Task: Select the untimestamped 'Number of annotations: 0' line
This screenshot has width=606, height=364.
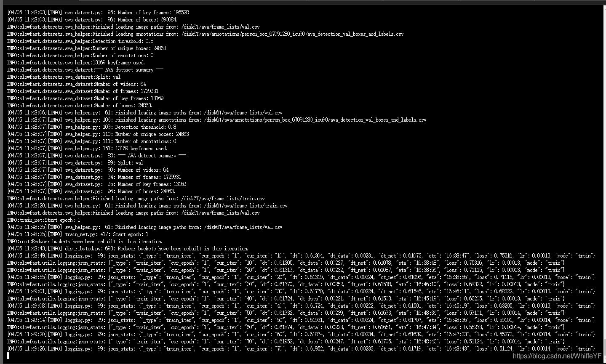Action: tap(80, 56)
